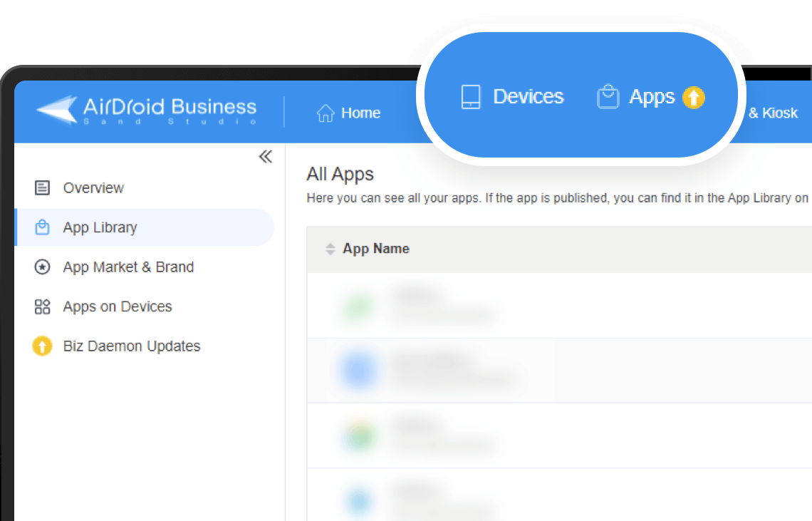Click the Home house icon
The width and height of the screenshot is (812, 521).
pos(326,113)
